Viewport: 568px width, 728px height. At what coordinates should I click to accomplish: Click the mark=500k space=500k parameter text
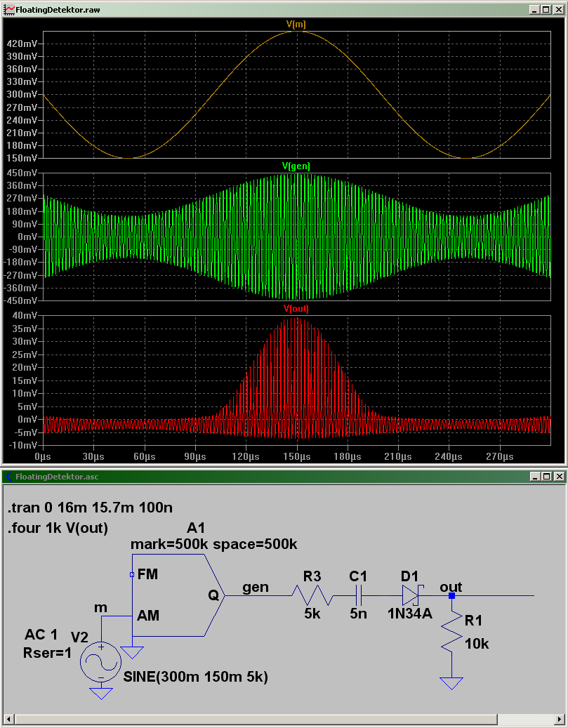213,544
